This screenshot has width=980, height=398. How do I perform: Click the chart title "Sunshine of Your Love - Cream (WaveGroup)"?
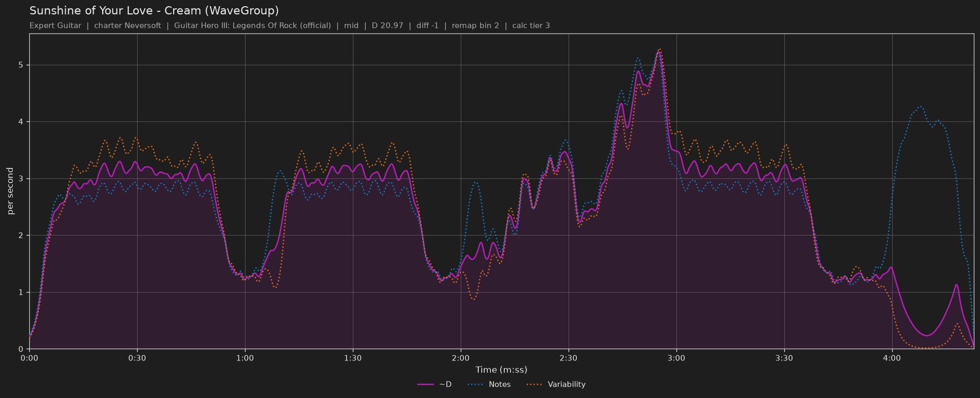154,11
